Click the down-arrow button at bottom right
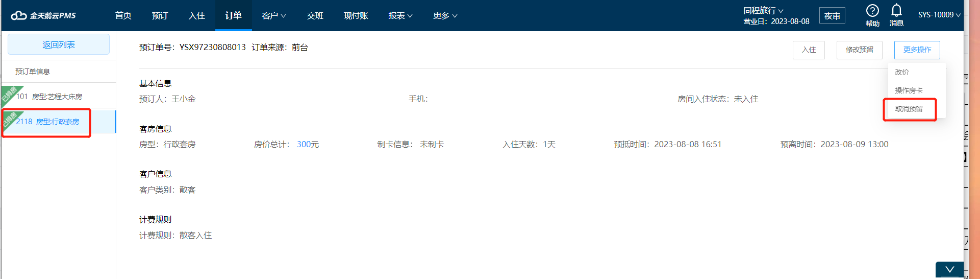This screenshot has width=980, height=279. (x=949, y=270)
